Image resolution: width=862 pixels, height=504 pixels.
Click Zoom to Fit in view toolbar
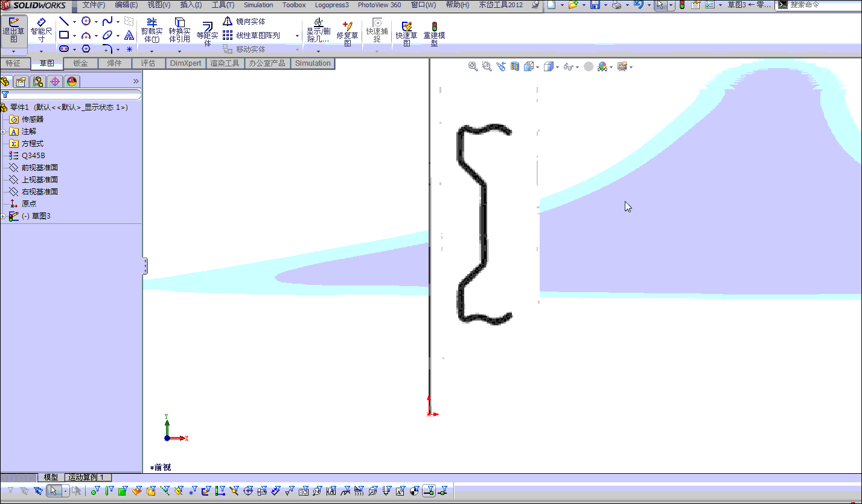click(473, 66)
